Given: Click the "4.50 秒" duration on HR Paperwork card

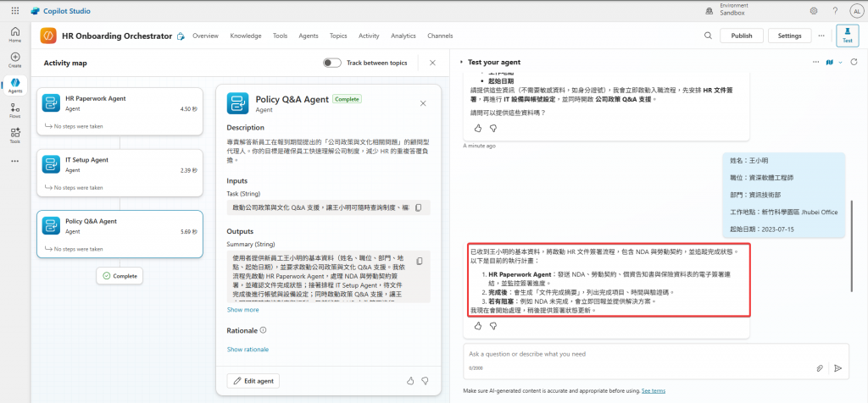Looking at the screenshot, I should tap(189, 109).
